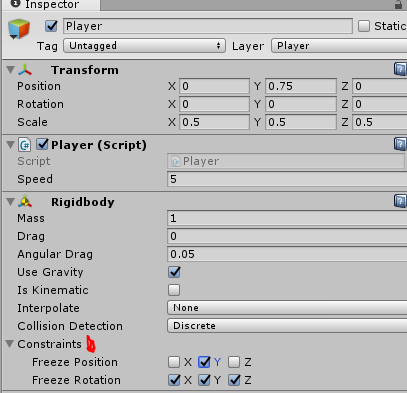Uncheck Use Gravity
Screen dimensions: 407x393
(174, 272)
